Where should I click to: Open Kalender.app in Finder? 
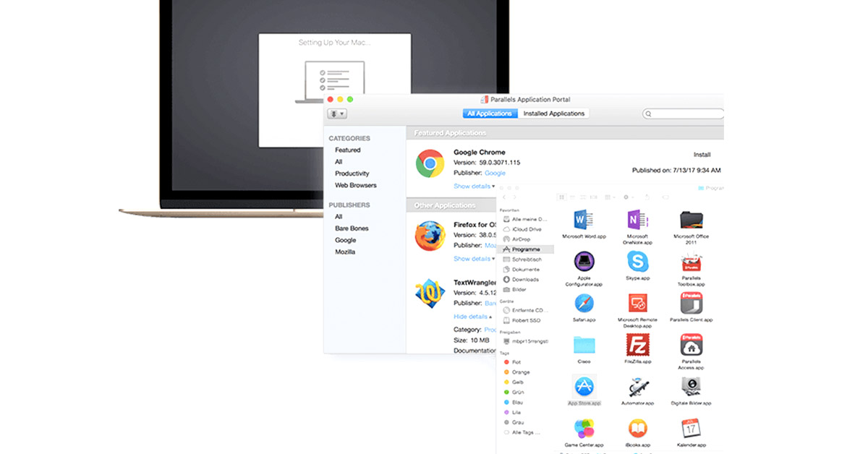(x=692, y=428)
